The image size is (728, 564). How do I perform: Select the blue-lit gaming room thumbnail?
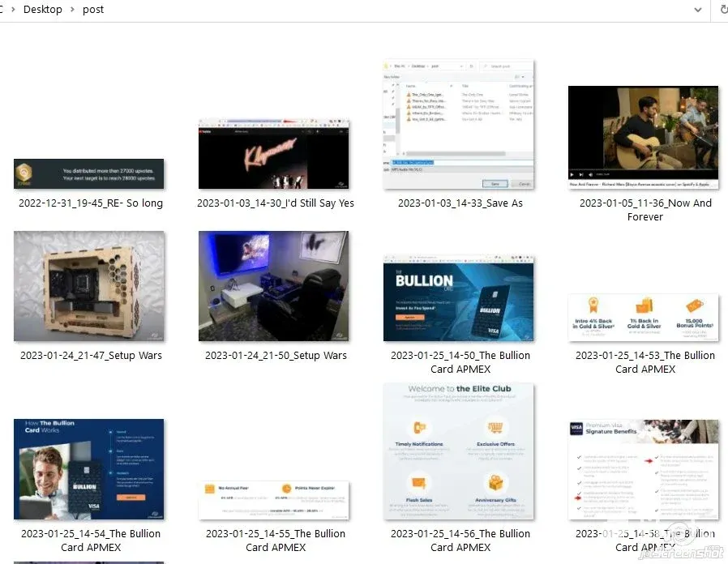click(273, 286)
